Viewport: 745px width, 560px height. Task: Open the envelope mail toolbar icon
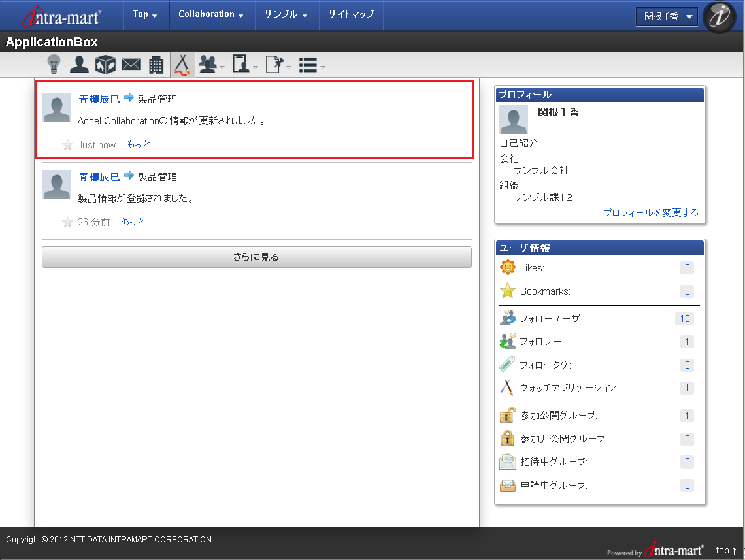tap(131, 64)
